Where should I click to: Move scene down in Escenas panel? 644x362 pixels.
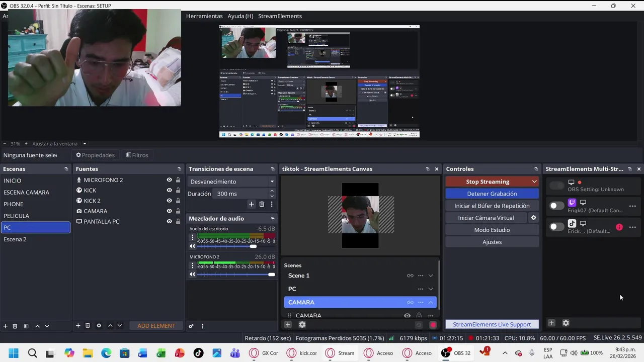(47, 326)
